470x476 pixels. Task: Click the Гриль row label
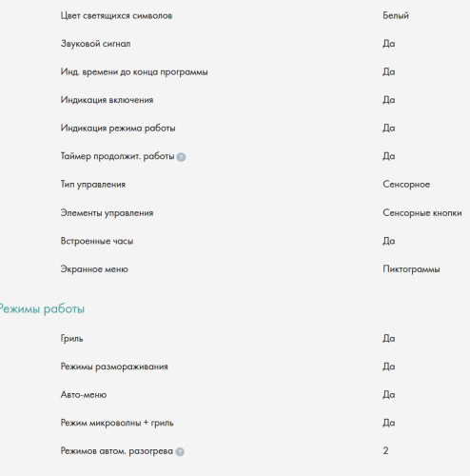click(x=71, y=339)
